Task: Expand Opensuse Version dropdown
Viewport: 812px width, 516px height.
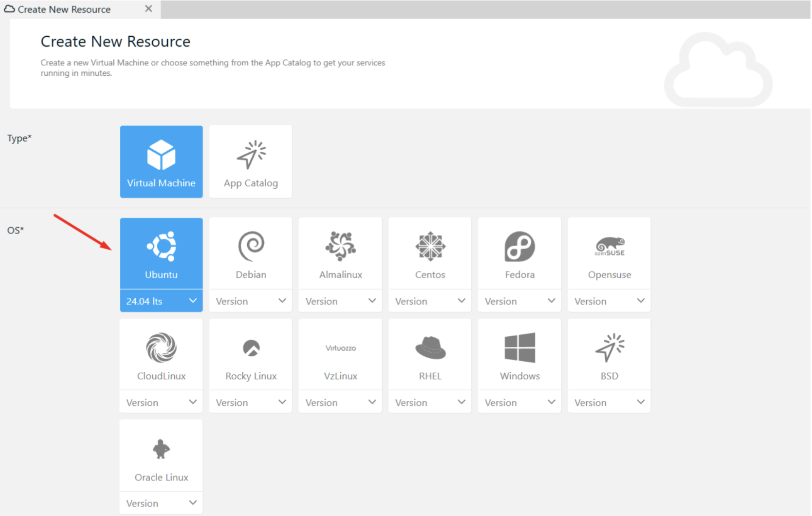Action: [609, 301]
